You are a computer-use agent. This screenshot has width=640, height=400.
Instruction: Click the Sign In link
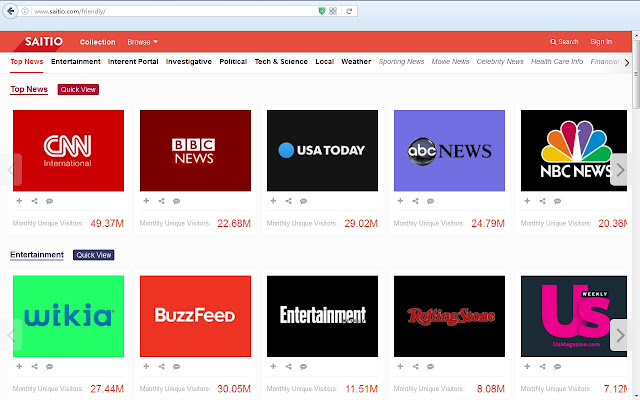click(x=601, y=42)
